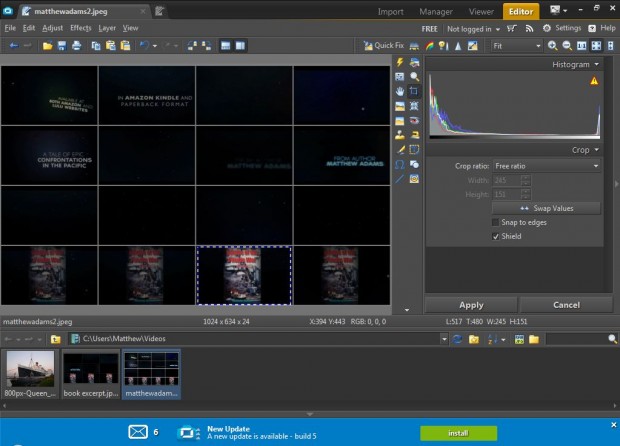Open Settings

[x=562, y=28]
